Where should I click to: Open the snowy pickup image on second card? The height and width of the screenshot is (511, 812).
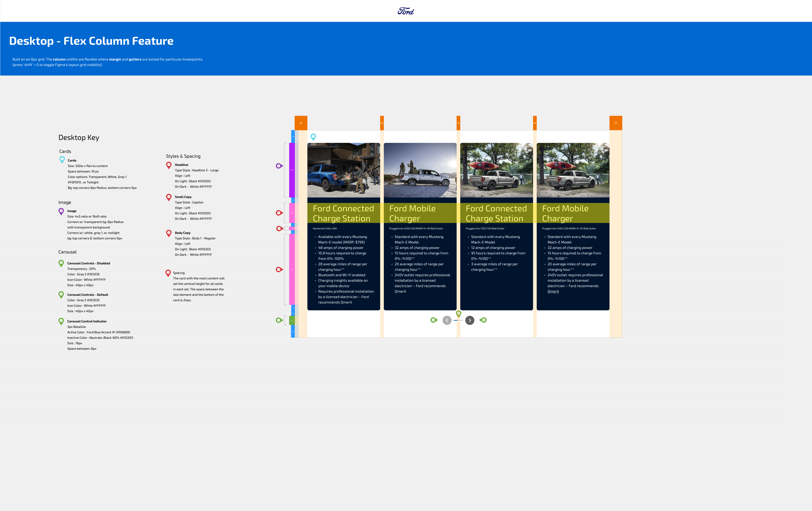pos(420,170)
